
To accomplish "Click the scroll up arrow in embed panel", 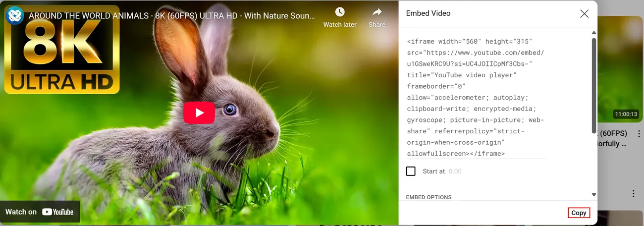I will pos(593,33).
